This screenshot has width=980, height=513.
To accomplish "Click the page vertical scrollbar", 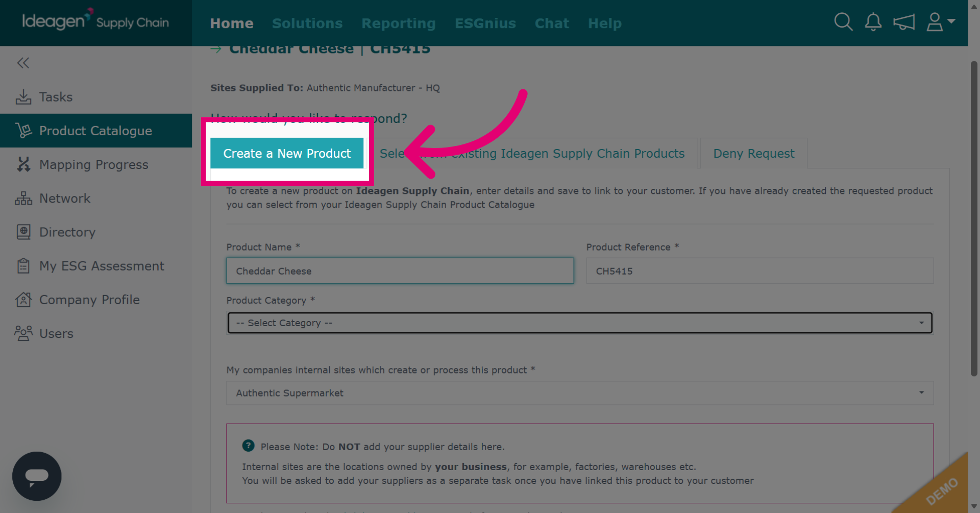I will [974, 219].
